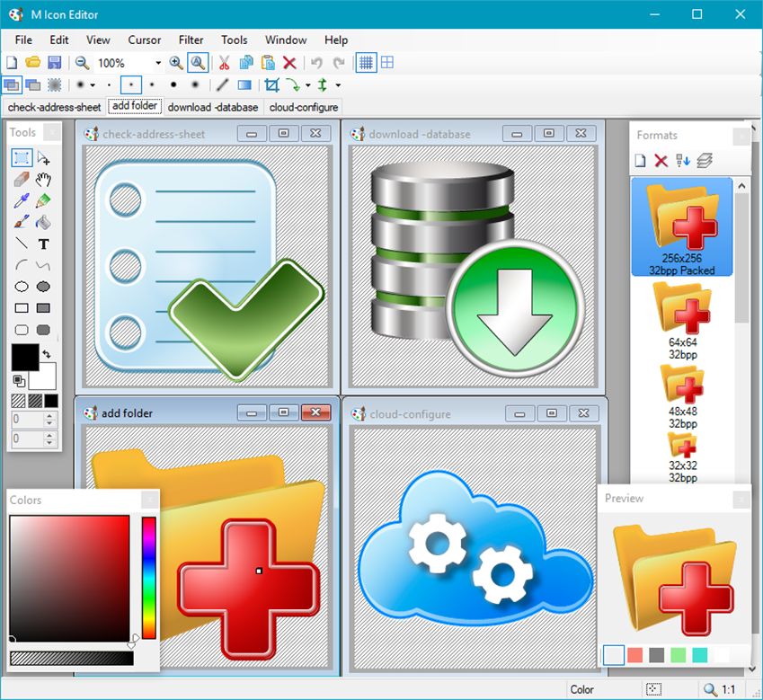Viewport: 763px width, 700px height.
Task: Select the Line tool
Action: pos(21,241)
